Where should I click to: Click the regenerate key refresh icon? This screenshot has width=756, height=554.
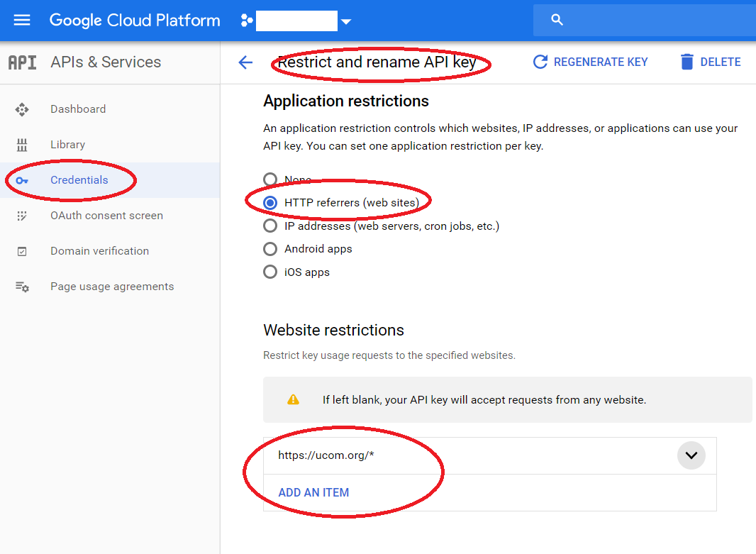pyautogui.click(x=540, y=62)
